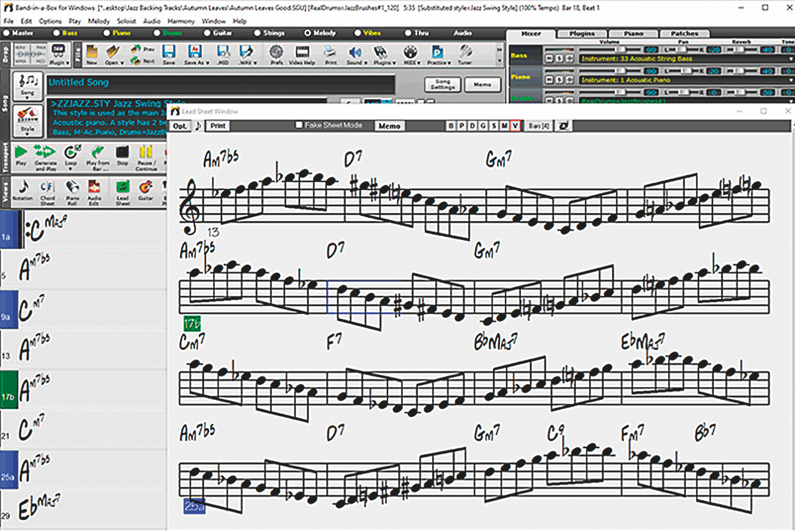Select the Vibes track radio button
795x532 pixels.
coord(357,33)
